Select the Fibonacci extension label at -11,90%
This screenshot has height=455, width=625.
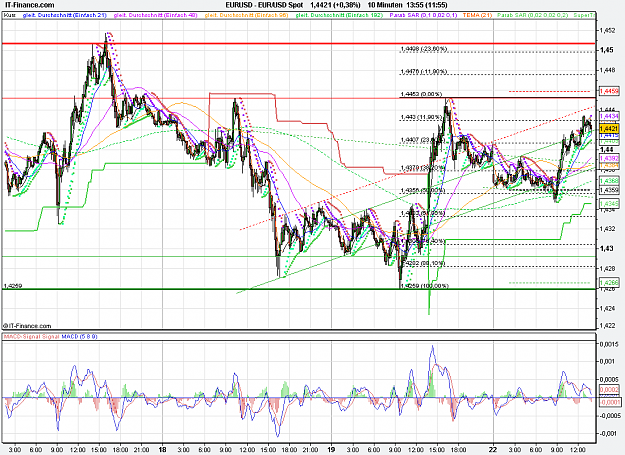point(424,71)
